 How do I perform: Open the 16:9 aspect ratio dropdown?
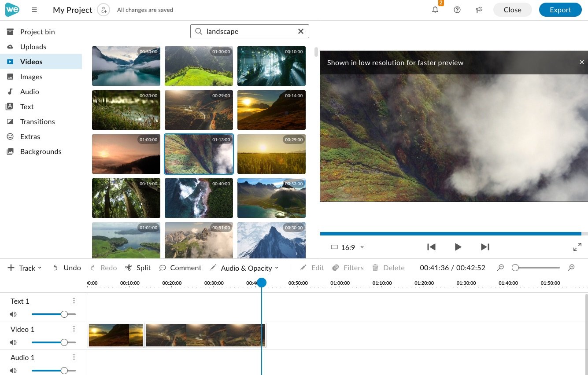pyautogui.click(x=348, y=247)
